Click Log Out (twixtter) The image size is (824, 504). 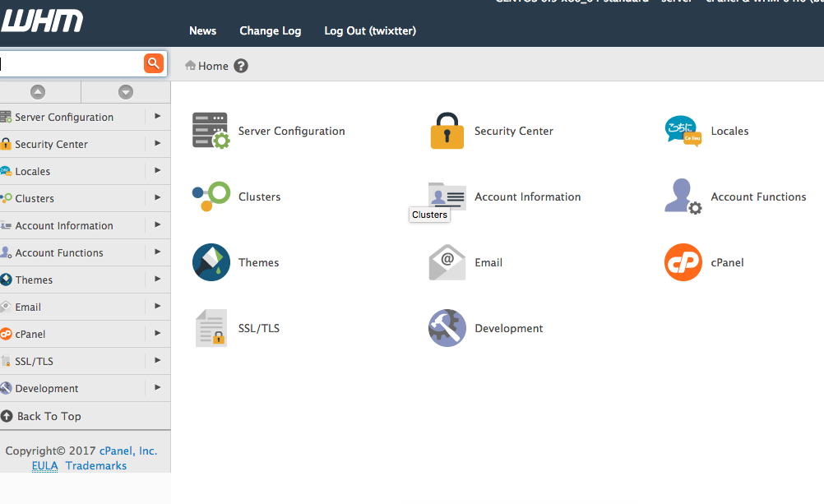[x=370, y=30]
